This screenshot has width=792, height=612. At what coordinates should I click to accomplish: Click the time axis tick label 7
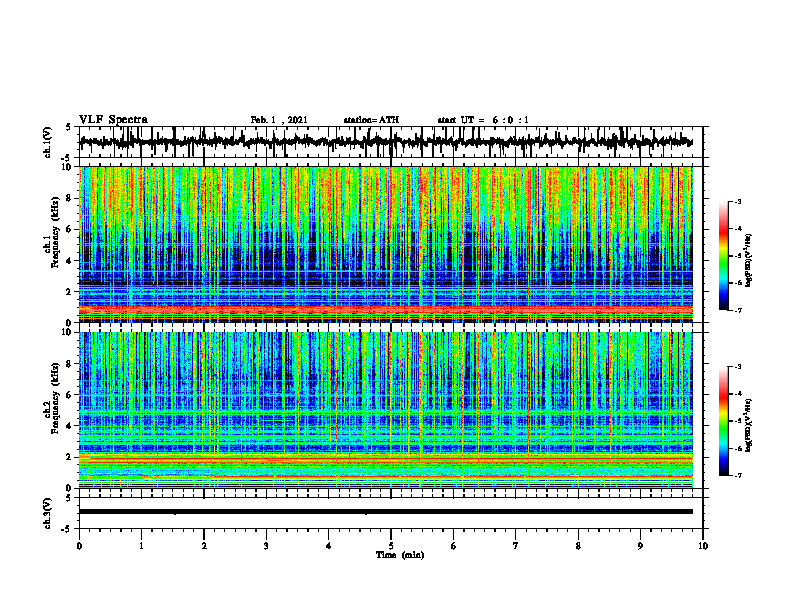tap(516, 546)
